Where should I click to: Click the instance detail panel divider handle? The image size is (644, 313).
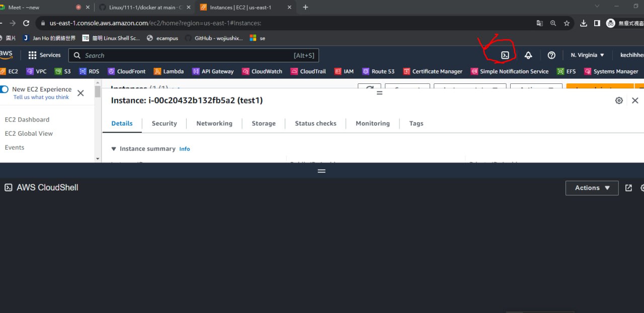379,93
